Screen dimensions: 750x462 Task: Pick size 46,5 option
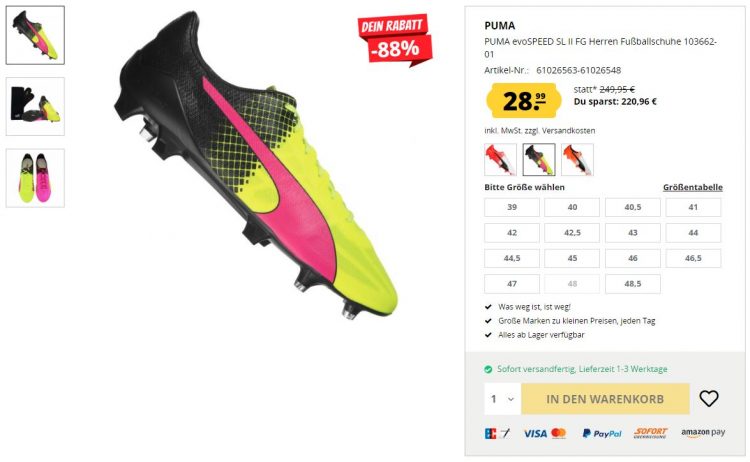(693, 258)
